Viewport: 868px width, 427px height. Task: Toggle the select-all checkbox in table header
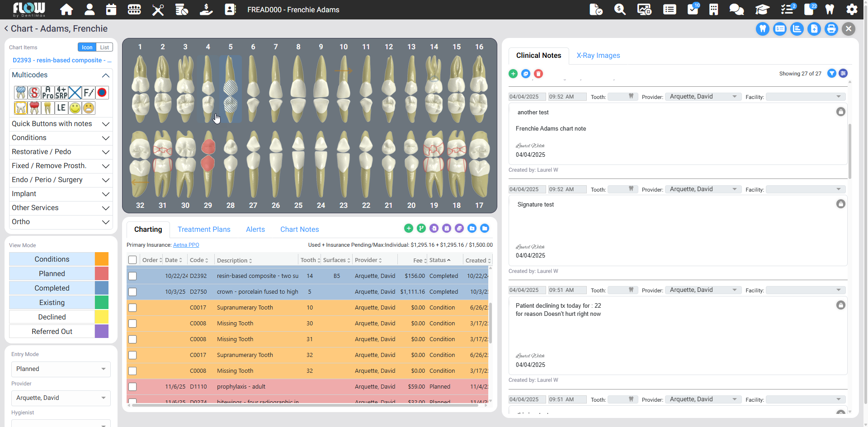pos(132,260)
